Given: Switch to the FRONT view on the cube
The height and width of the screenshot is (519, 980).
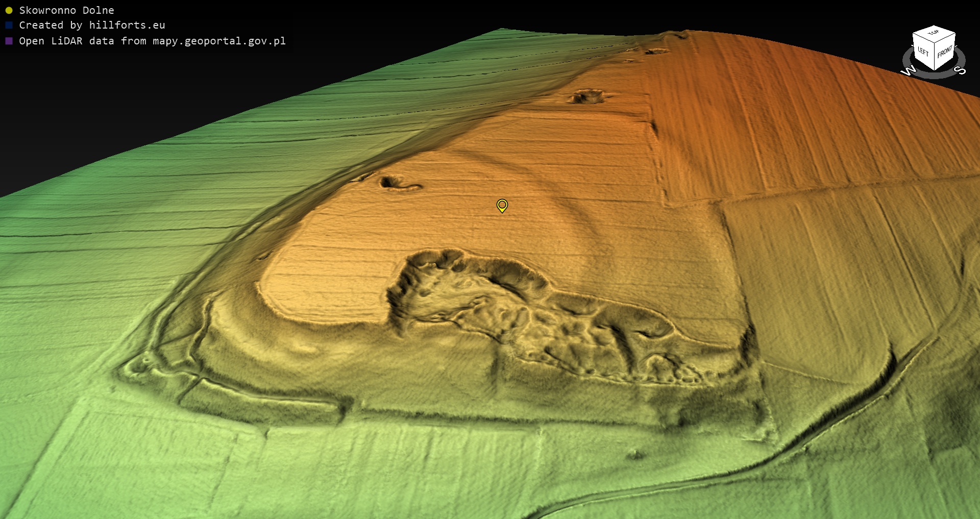Looking at the screenshot, I should (x=944, y=52).
